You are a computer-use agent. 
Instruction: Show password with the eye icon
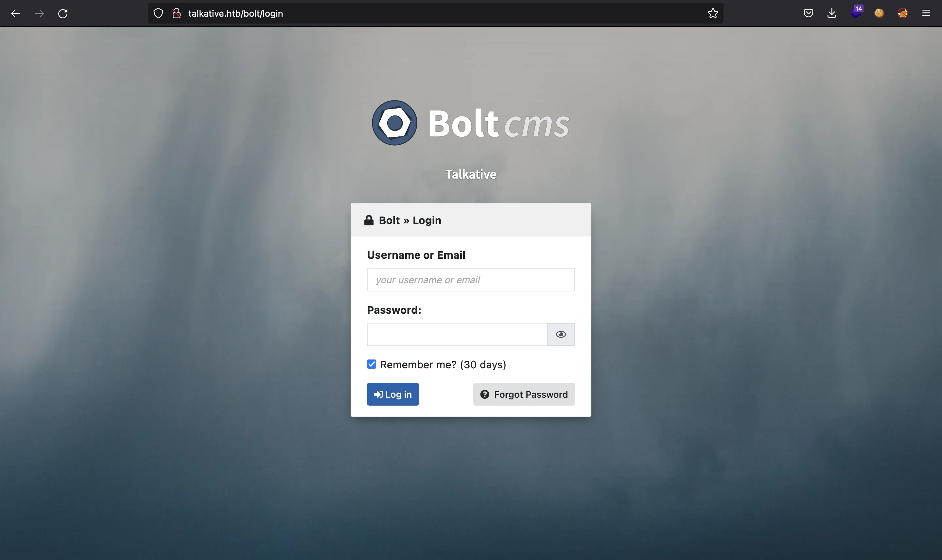coord(561,334)
